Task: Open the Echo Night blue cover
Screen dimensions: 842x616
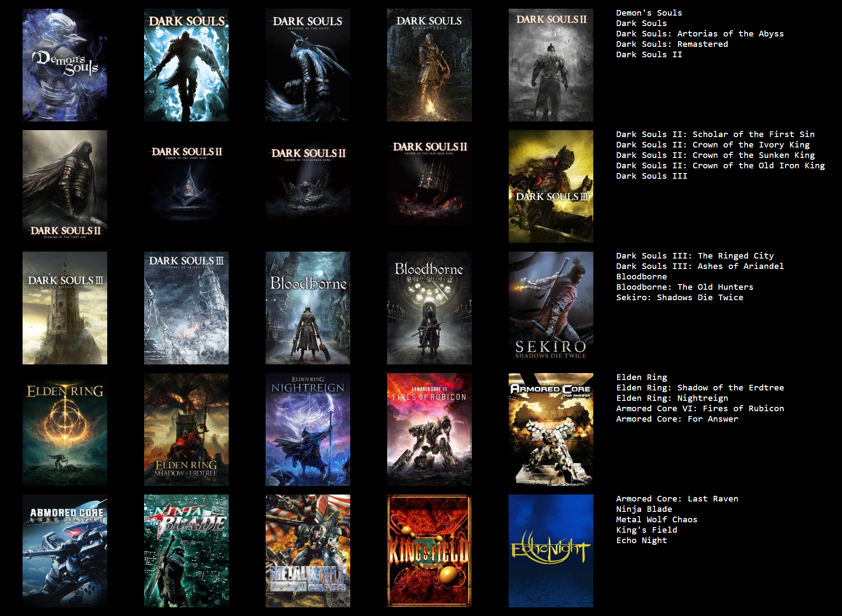Action: pos(551,551)
